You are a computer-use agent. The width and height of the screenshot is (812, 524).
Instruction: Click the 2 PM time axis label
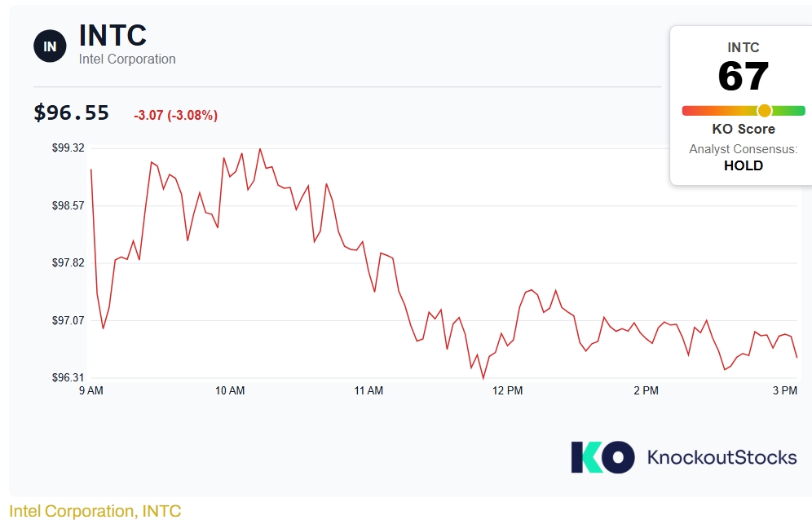(x=647, y=390)
